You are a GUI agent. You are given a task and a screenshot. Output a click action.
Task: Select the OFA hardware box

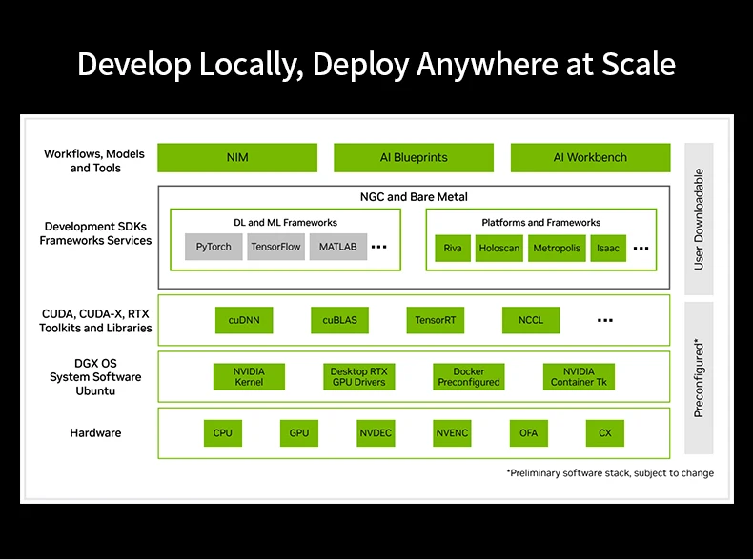pos(528,433)
